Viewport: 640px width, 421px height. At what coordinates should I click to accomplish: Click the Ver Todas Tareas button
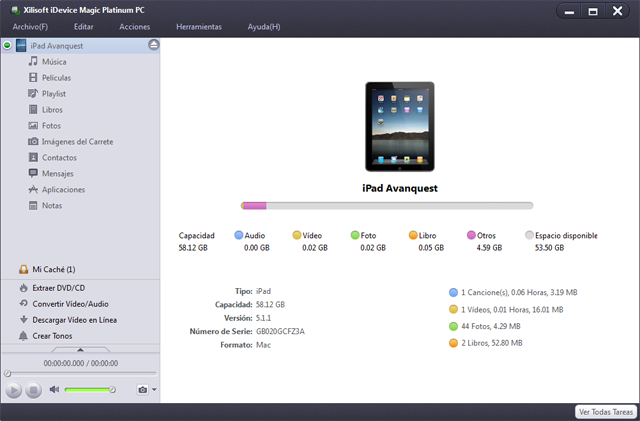(x=606, y=412)
